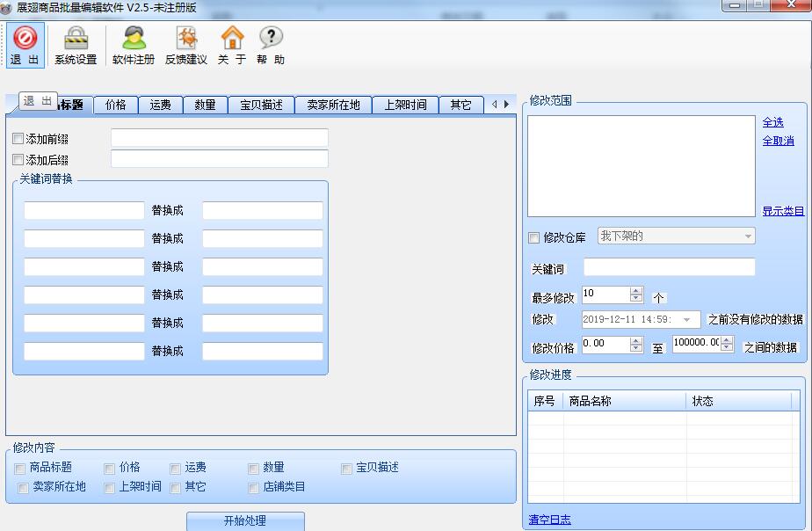This screenshot has width=812, height=531.
Task: Enable the 添加前缀 add prefix checkbox
Action: coord(16,137)
